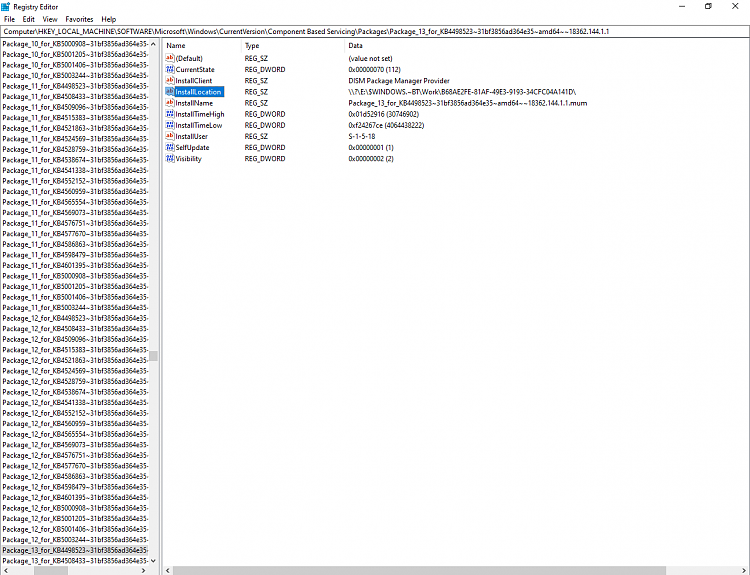Click the $WINDOWS.~BT install location data

pyautogui.click(x=462, y=92)
